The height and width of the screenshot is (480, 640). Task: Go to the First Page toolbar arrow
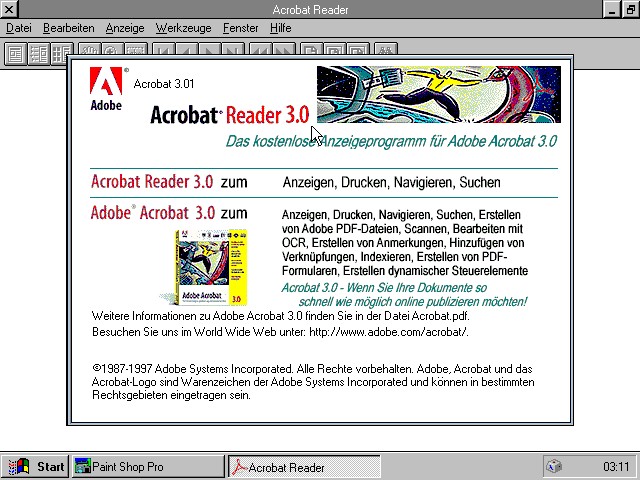click(164, 49)
